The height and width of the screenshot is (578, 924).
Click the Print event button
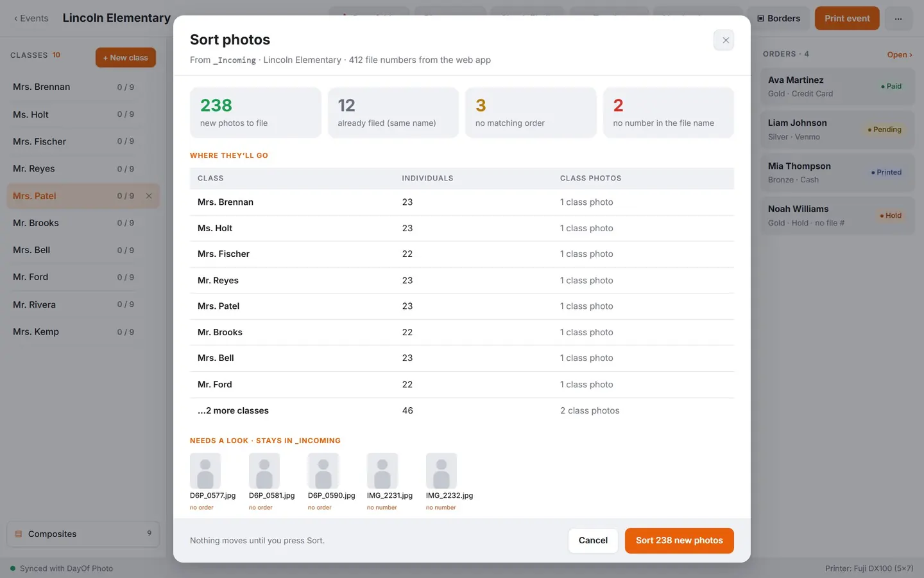click(847, 19)
